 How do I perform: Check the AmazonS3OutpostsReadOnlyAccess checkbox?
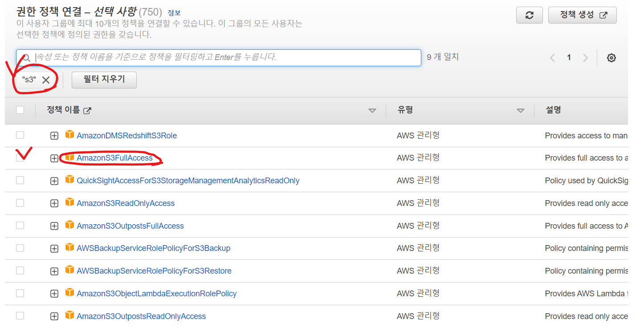click(20, 316)
